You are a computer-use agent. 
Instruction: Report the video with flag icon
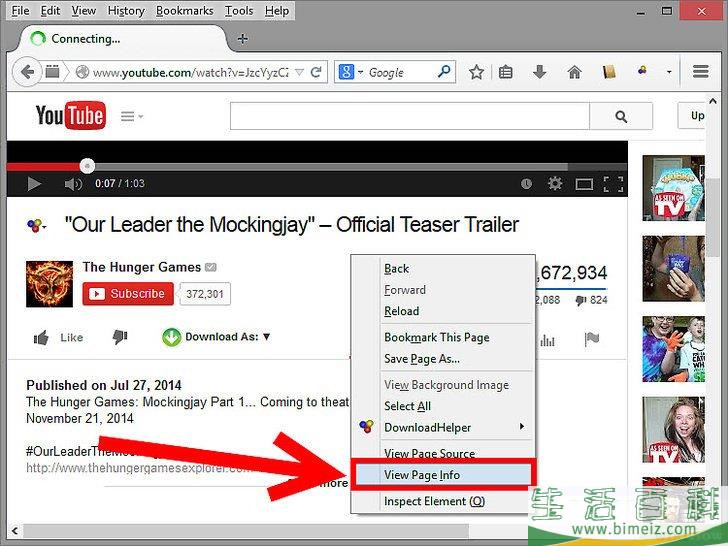tap(592, 340)
